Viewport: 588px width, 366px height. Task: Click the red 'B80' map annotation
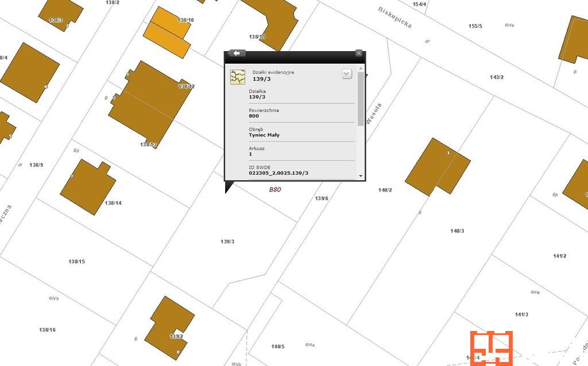pyautogui.click(x=275, y=189)
